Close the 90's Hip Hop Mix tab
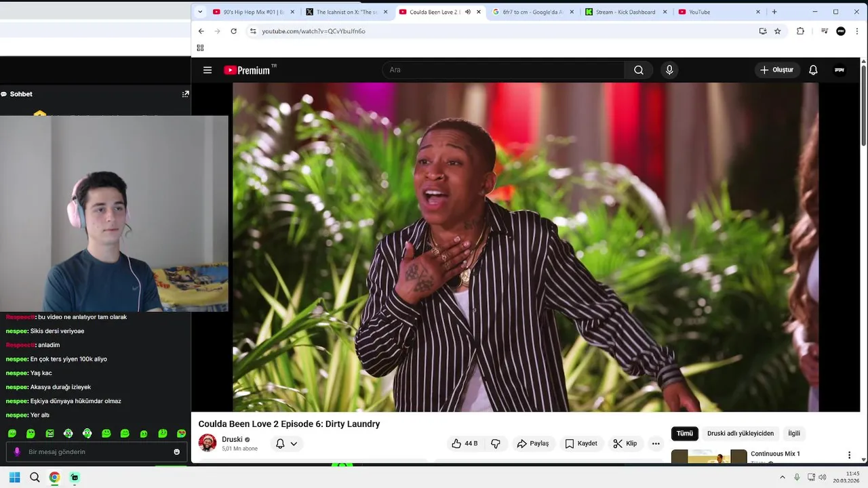868x488 pixels. [x=292, y=12]
